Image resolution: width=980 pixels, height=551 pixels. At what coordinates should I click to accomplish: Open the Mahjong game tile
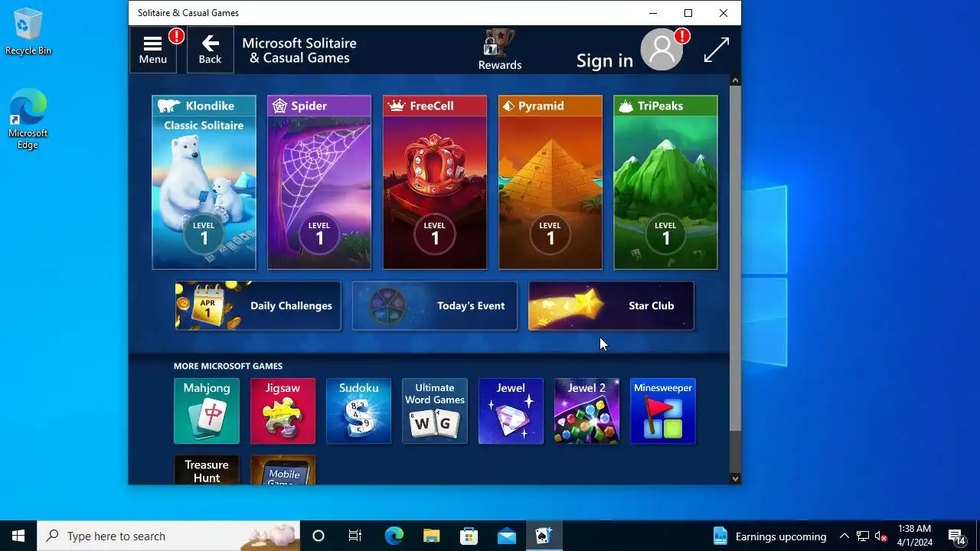(207, 411)
